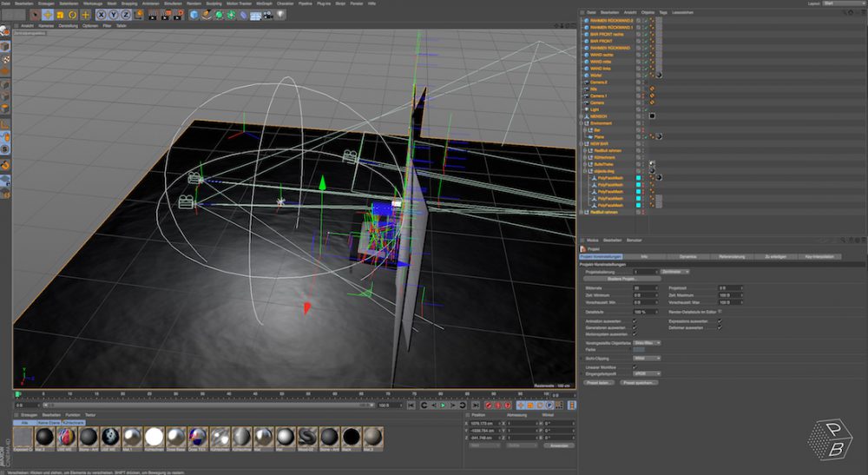This screenshot has width=868, height=475.
Task: Click the Farbe color swatch
Action: click(x=639, y=350)
